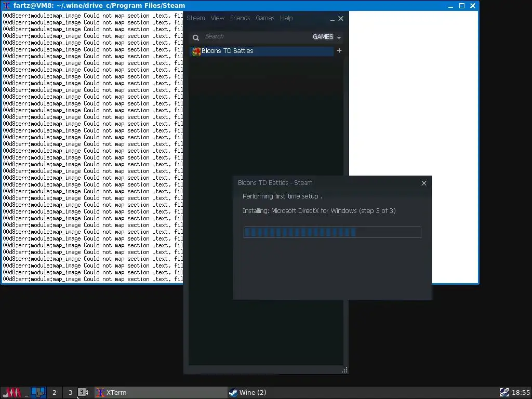Close the Steam library window
Viewport: 532px width, 399px height.
(341, 18)
